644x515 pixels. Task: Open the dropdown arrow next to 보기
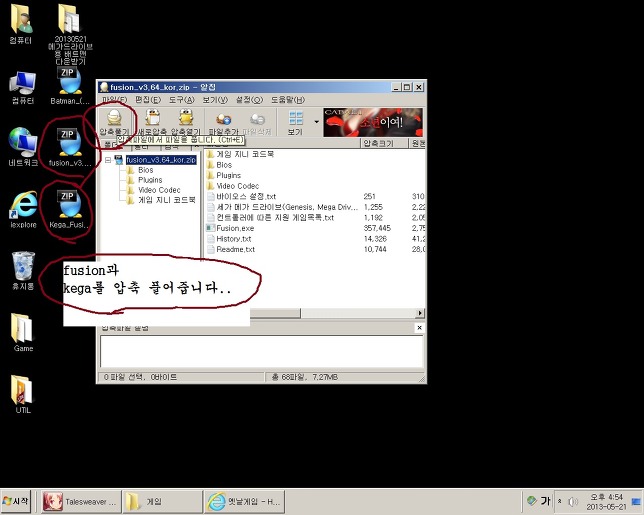tap(316, 122)
